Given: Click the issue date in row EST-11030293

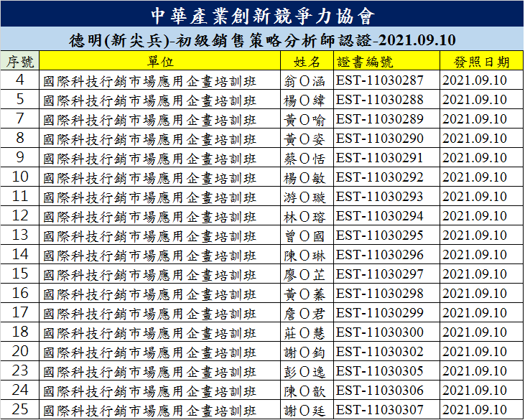Looking at the screenshot, I should pyautogui.click(x=475, y=197).
